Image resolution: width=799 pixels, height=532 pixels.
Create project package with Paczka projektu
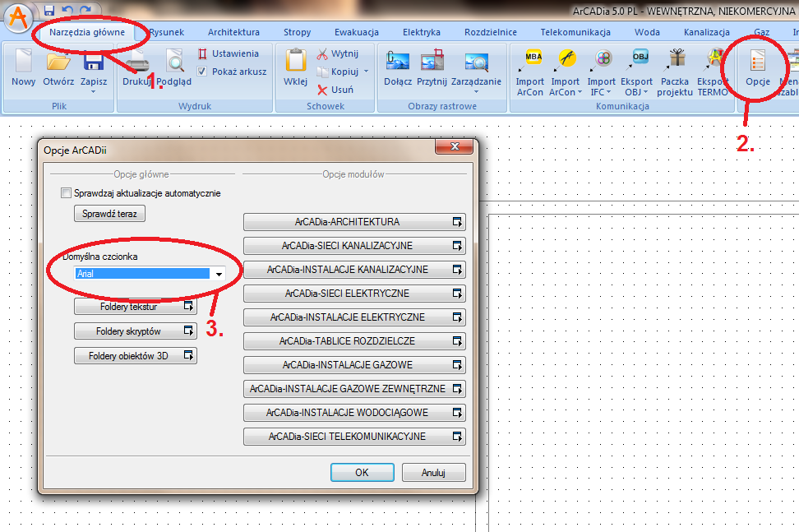pos(675,72)
